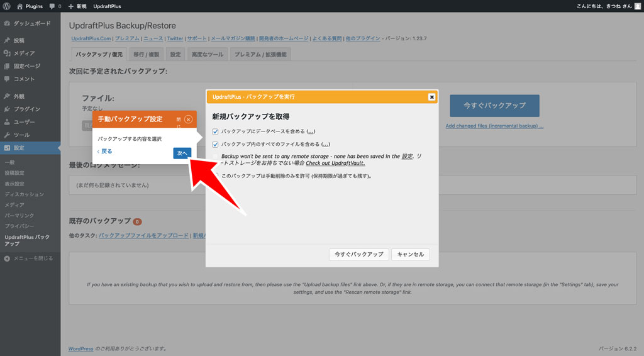This screenshot has width=644, height=356.
Task: Open ニュース link
Action: (153, 38)
